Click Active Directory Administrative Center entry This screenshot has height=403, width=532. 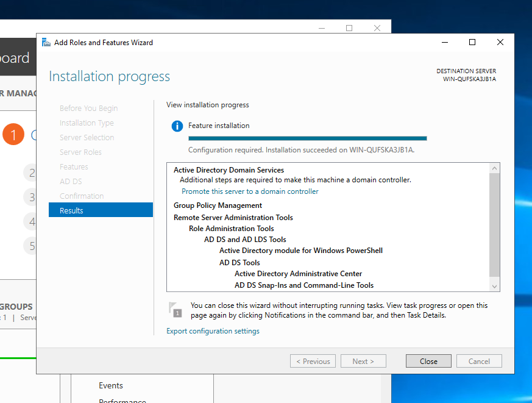[298, 274]
